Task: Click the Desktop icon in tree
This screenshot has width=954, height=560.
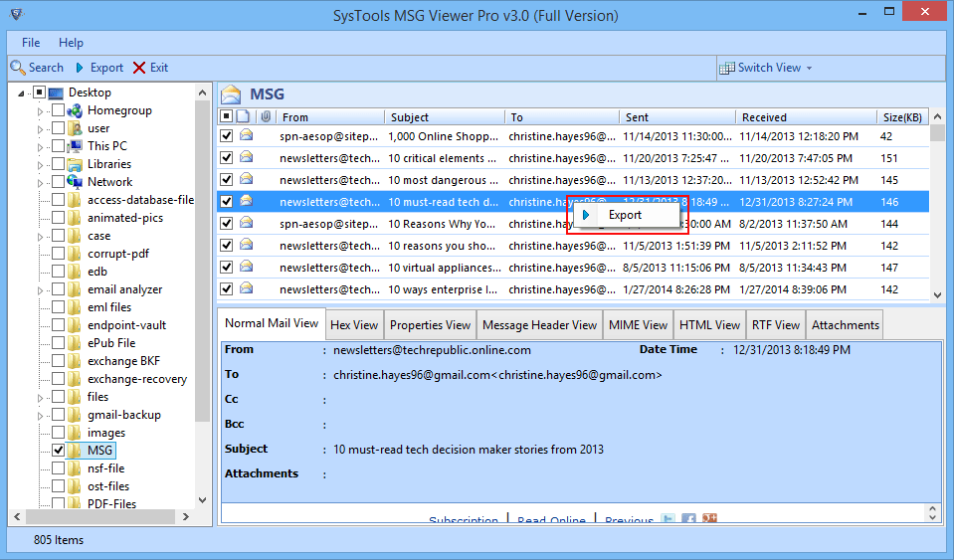Action: tap(56, 93)
